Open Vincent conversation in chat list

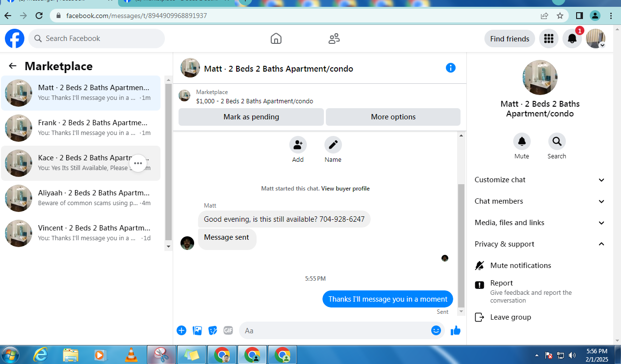81,233
